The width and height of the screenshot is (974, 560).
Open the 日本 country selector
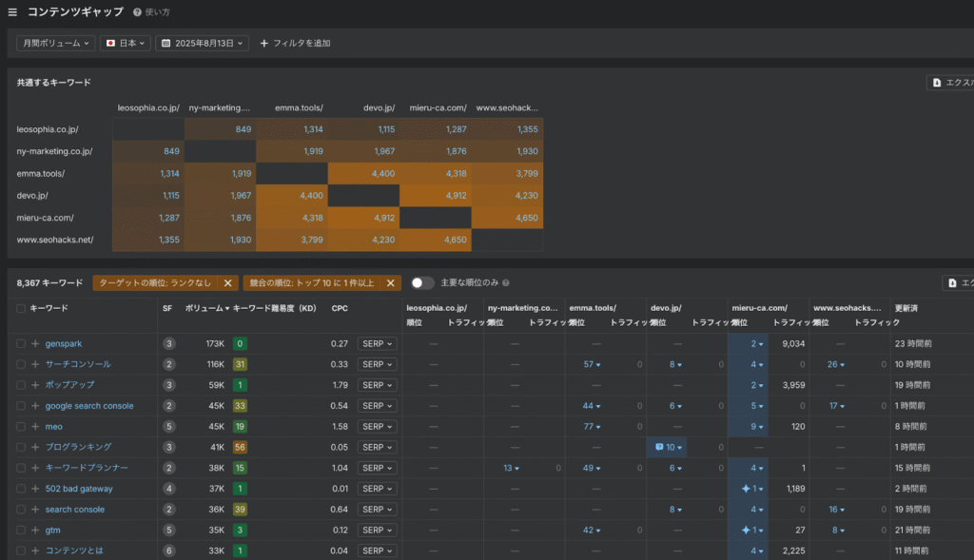tap(126, 43)
